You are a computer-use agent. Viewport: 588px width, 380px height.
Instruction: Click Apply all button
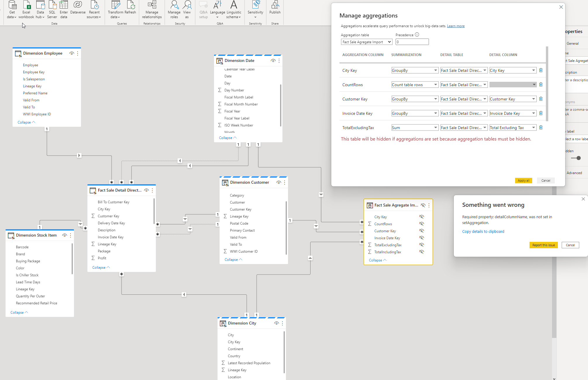[x=523, y=181]
